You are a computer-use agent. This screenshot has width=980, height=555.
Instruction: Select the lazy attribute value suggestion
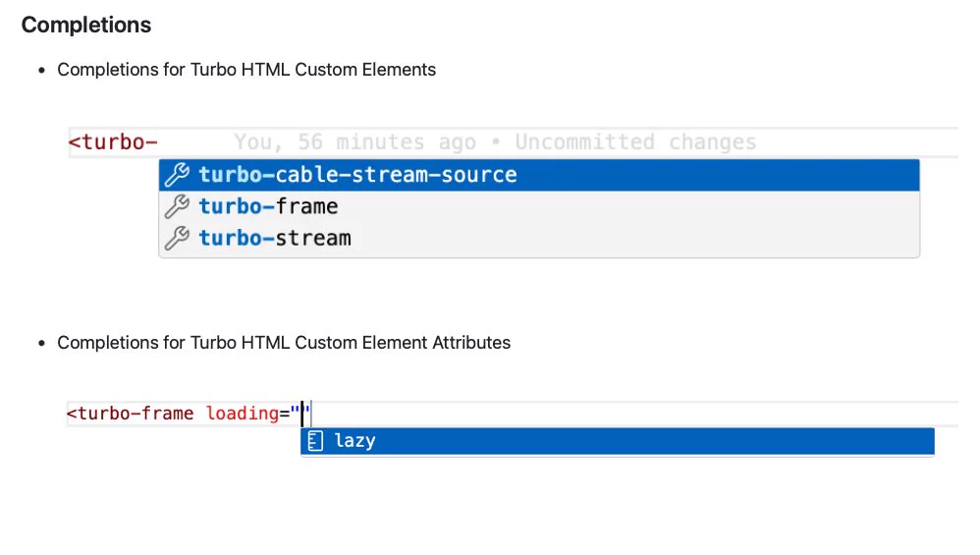[x=618, y=441]
